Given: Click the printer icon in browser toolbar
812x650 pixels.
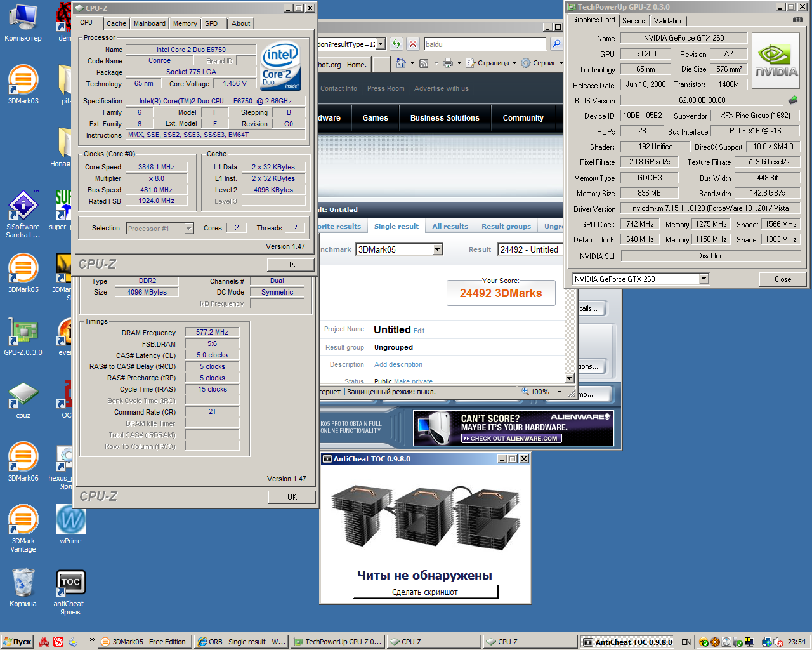Looking at the screenshot, I should click(x=448, y=63).
